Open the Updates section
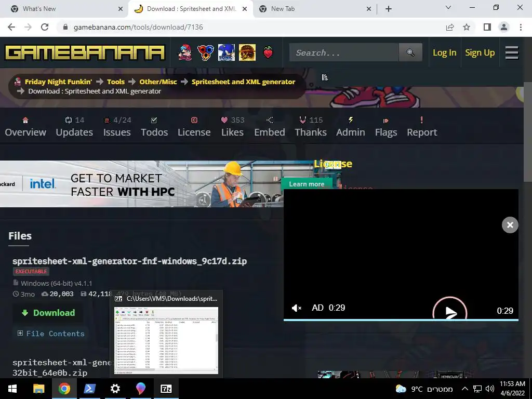 [74, 127]
